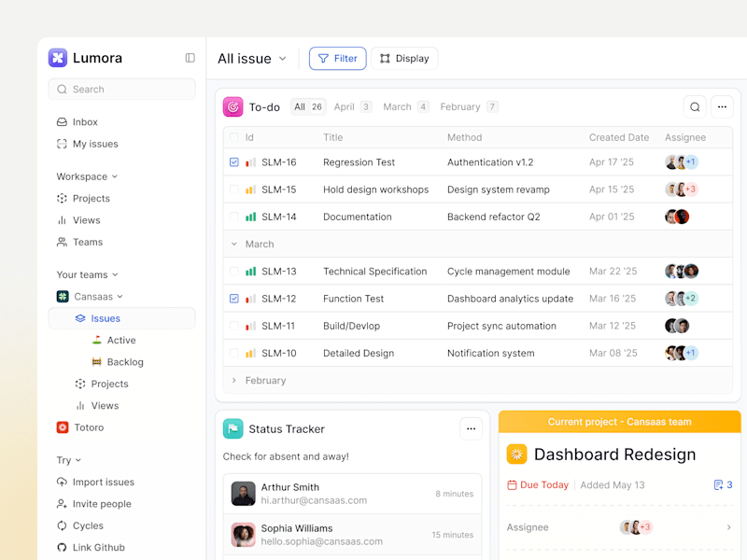
Task: Open workspace Views
Action: (x=78, y=220)
